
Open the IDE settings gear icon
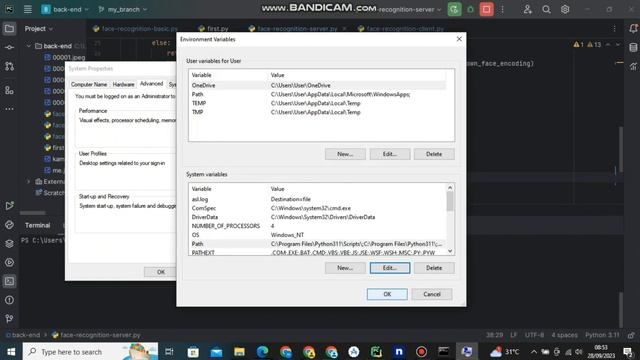565,9
